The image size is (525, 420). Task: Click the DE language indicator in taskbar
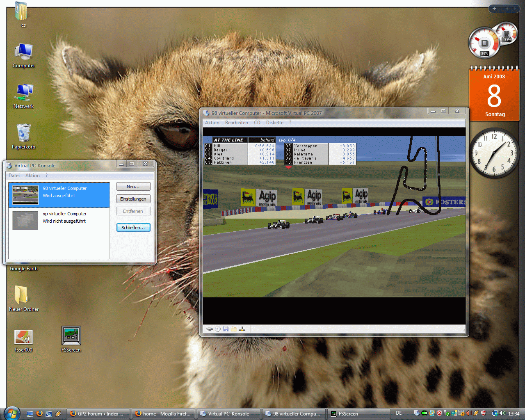(x=399, y=413)
